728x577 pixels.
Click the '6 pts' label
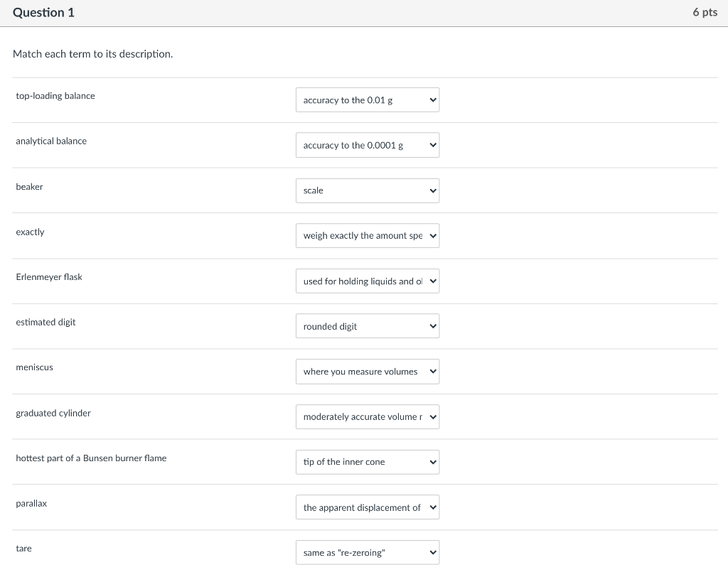(705, 13)
